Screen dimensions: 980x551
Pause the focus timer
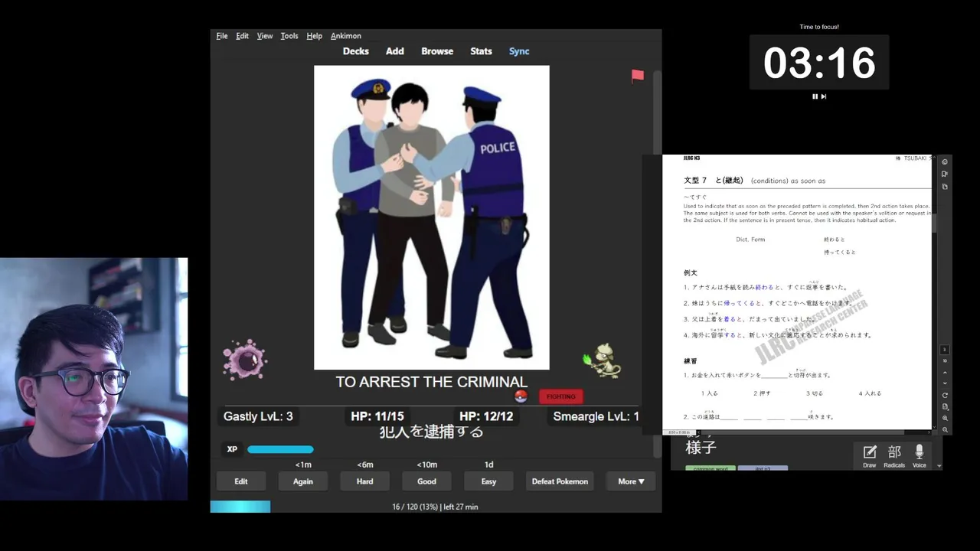[815, 96]
